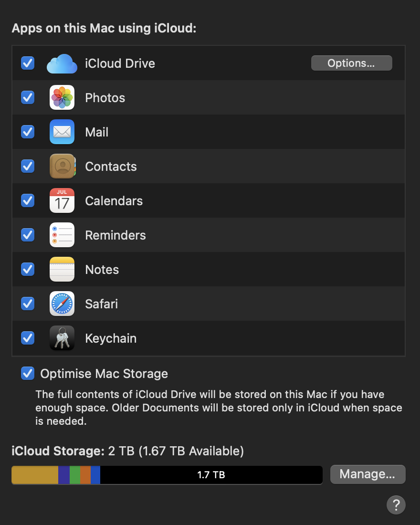
Task: Toggle the Optimise Mac Storage checkbox
Action: pos(28,373)
